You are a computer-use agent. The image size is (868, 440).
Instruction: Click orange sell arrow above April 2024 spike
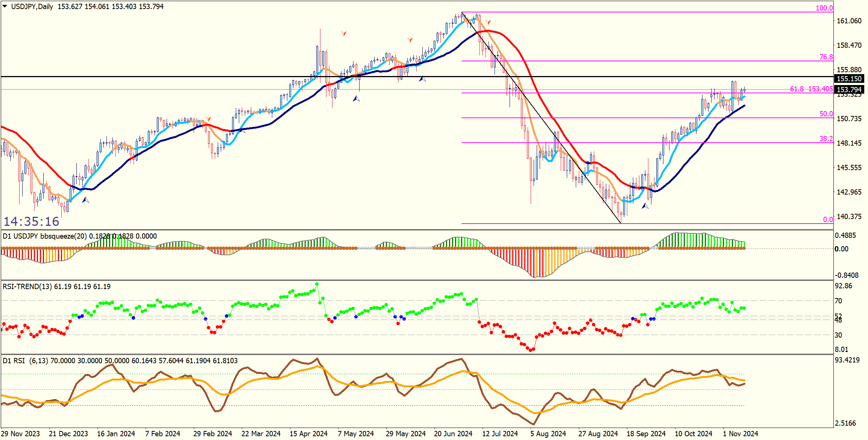(344, 33)
